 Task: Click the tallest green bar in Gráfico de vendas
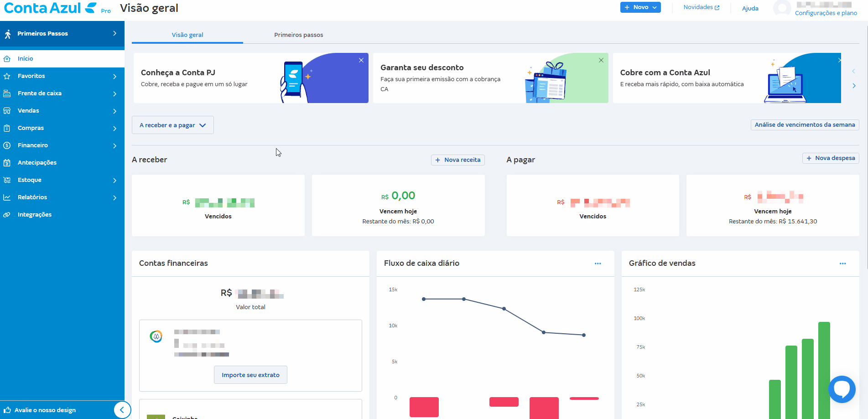824,370
